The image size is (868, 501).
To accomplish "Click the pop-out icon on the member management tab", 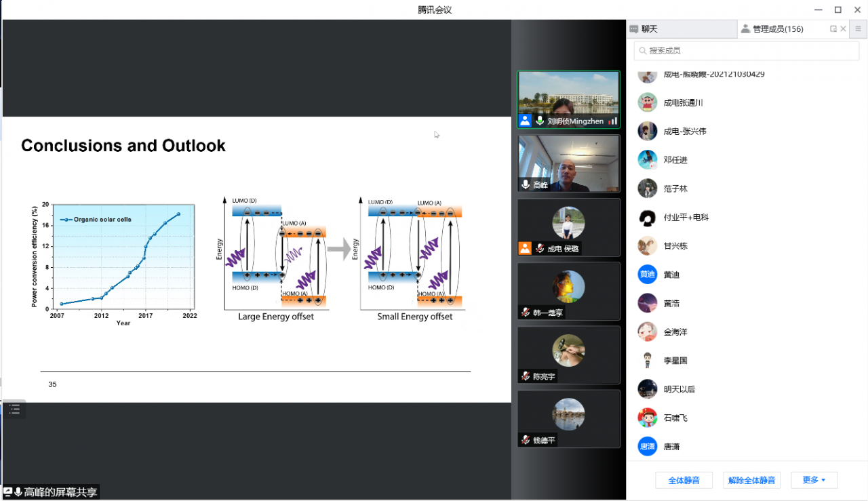I will click(x=833, y=29).
